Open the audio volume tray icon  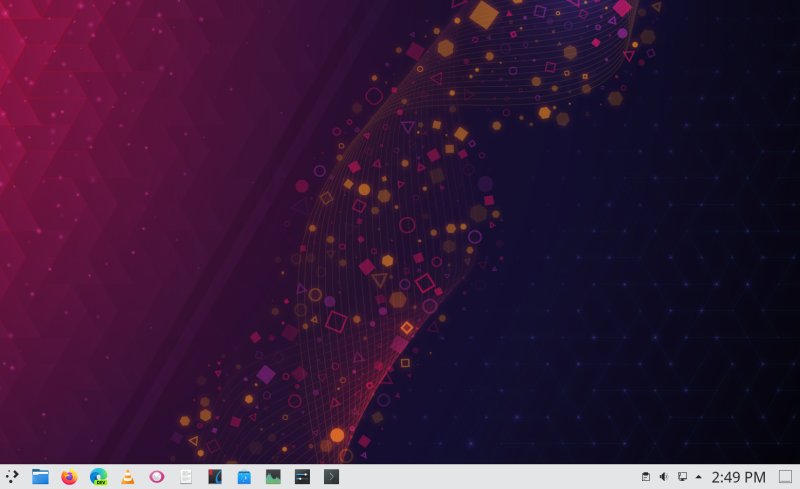tap(664, 477)
